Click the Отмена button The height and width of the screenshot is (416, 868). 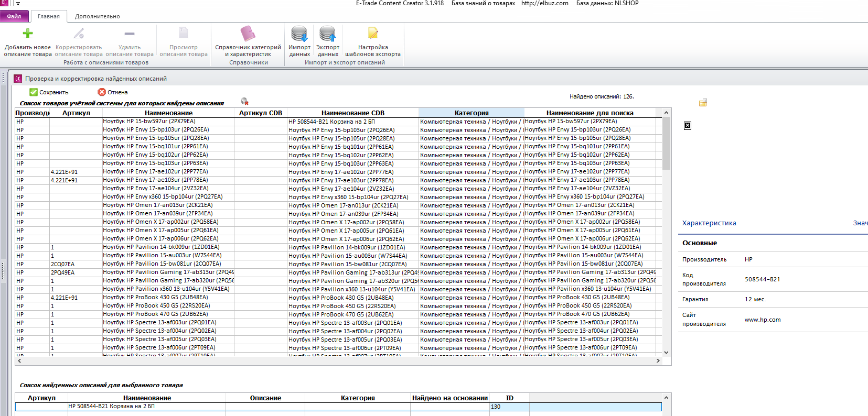[113, 92]
